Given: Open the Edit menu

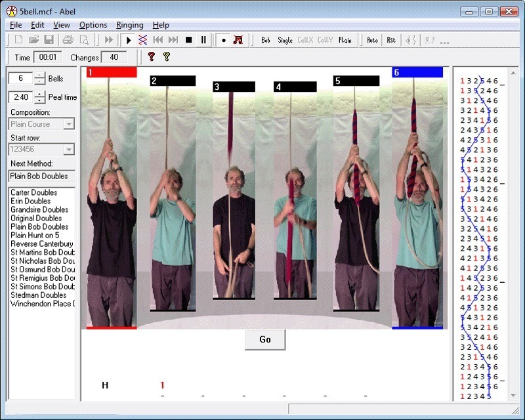Looking at the screenshot, I should 37,25.
